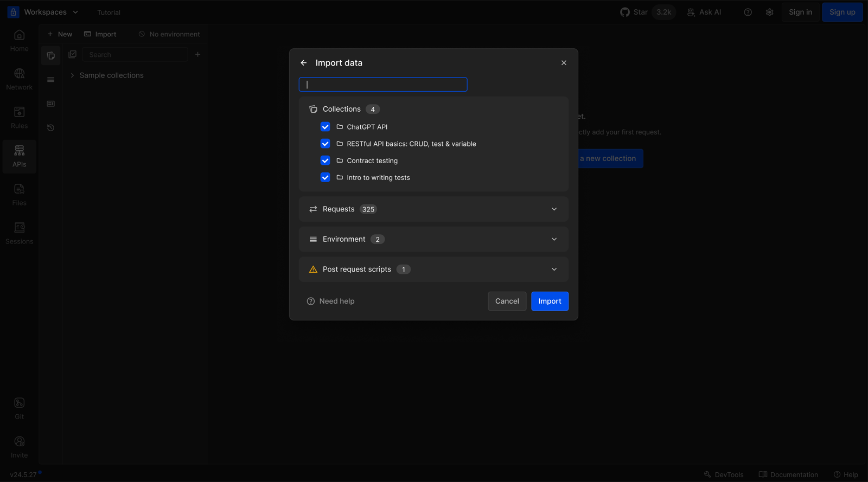Open Ask AI
This screenshot has height=482, width=868.
pos(704,12)
